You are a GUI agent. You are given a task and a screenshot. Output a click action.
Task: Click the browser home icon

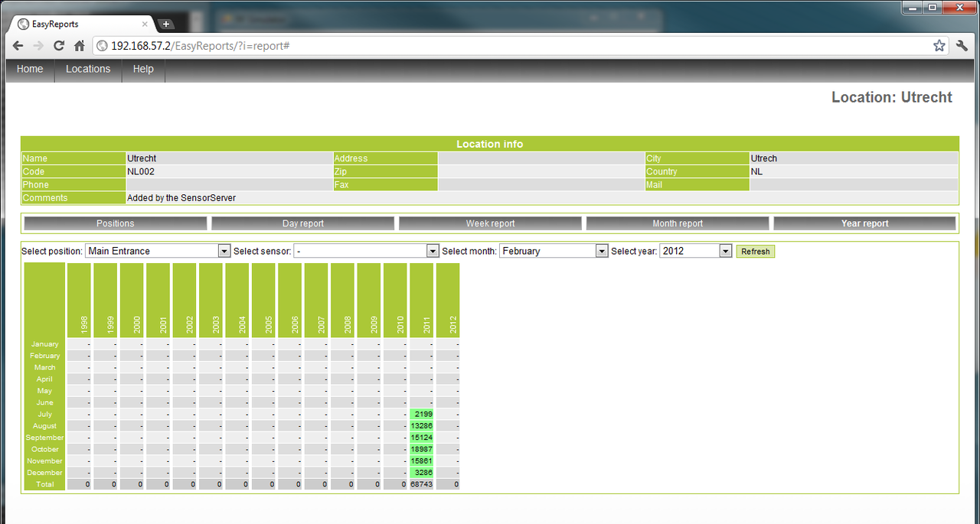tap(80, 45)
